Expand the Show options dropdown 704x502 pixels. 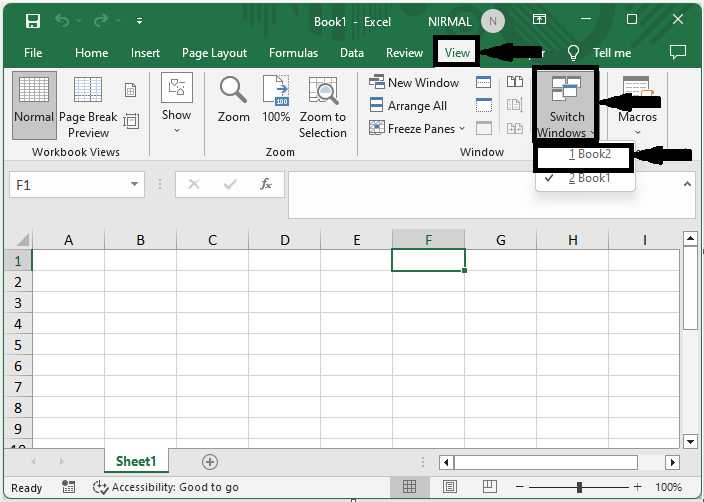(176, 103)
